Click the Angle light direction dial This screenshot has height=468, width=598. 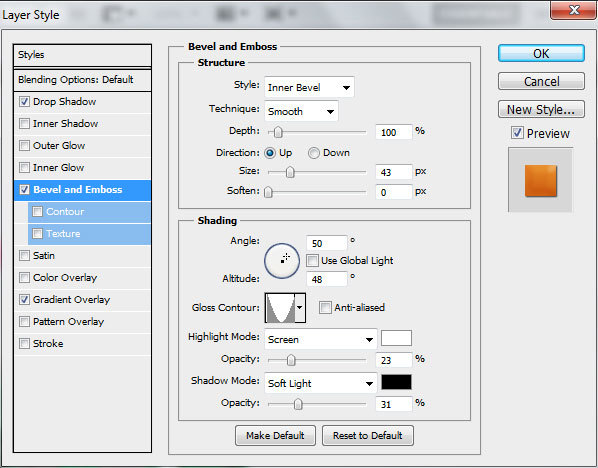(x=282, y=261)
